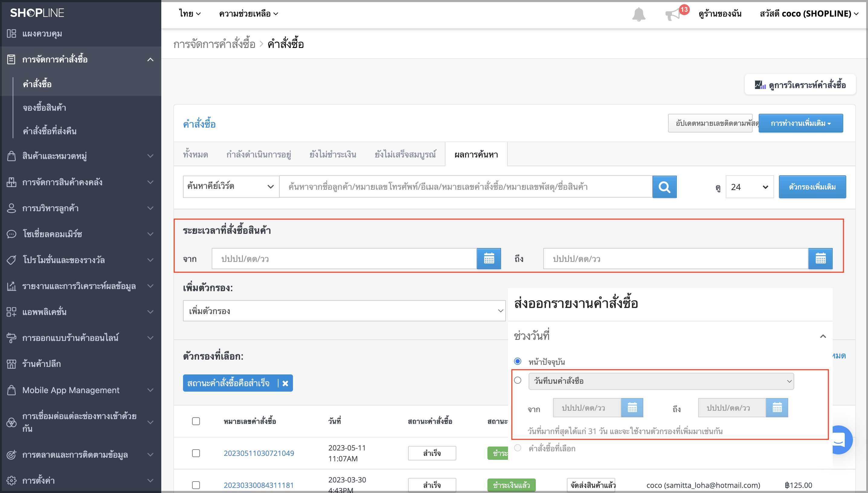This screenshot has height=493, width=868.
Task: Click the โปรโมชั่นและของรางวัล tag icon
Action: [x=11, y=260]
